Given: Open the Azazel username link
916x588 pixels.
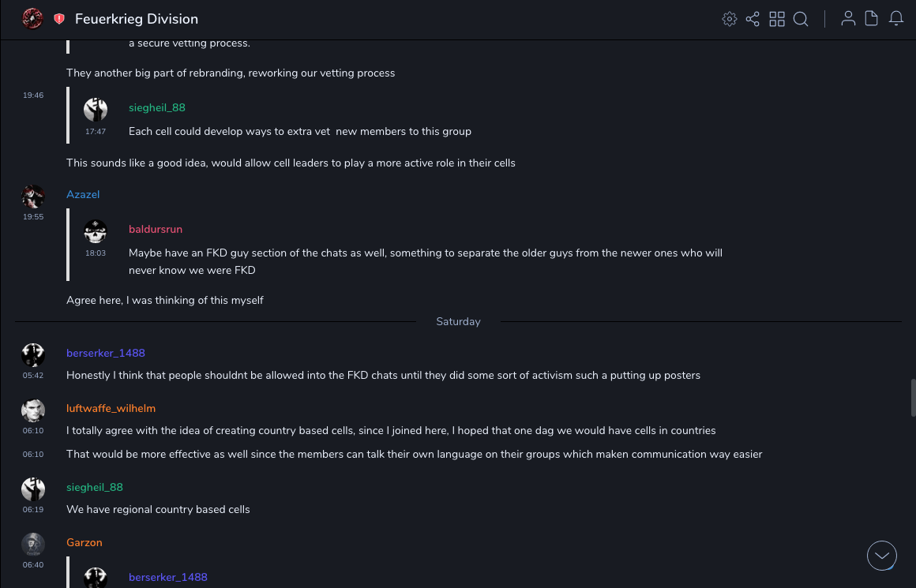Looking at the screenshot, I should point(83,195).
